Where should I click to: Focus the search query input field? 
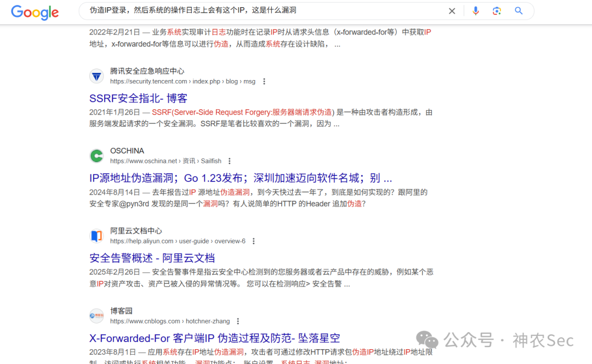(x=264, y=10)
